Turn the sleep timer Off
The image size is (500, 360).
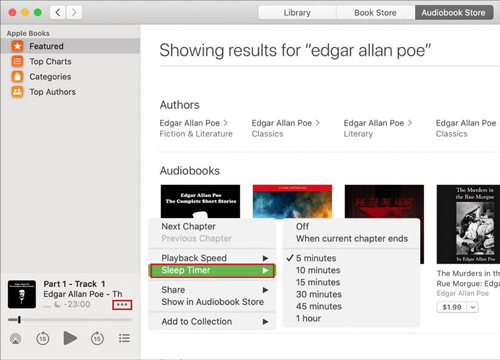[351, 226]
